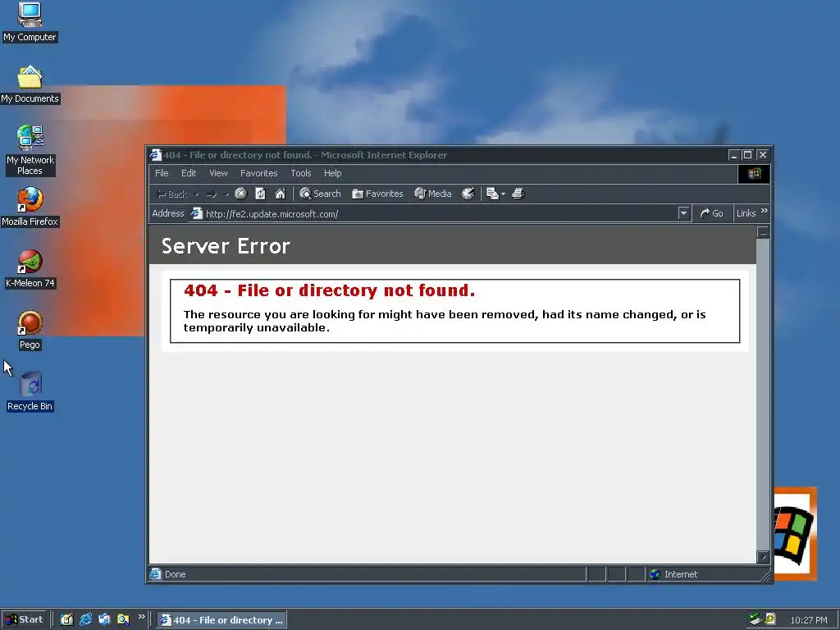Click the '404 - File or directory not found.' heading
The width and height of the screenshot is (840, 630).
(330, 290)
